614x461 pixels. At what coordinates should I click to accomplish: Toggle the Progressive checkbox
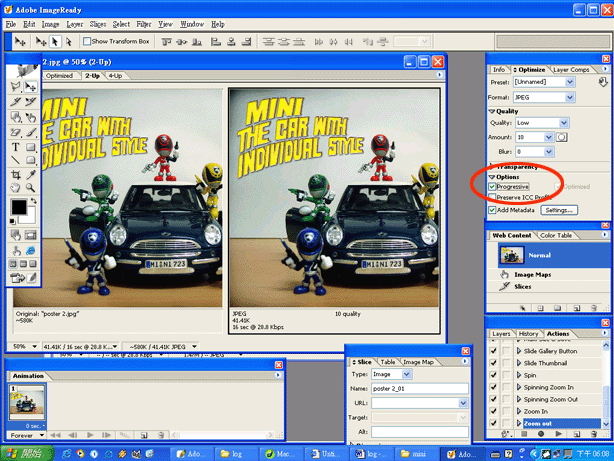click(492, 187)
